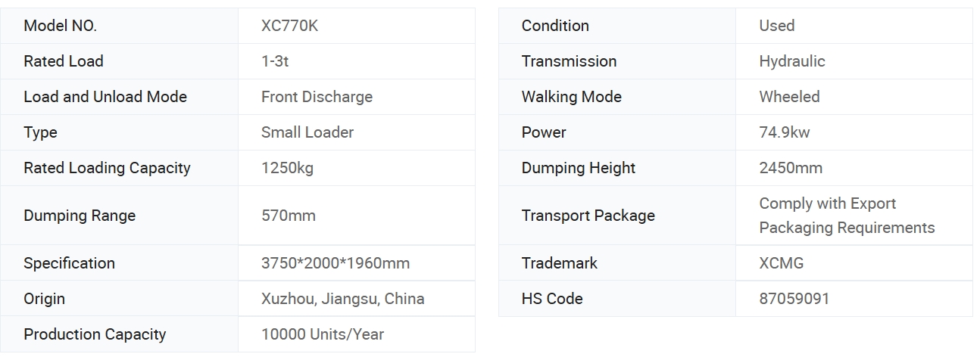Click the Hydraulic transmission value
Image resolution: width=980 pixels, height=357 pixels.
point(792,61)
